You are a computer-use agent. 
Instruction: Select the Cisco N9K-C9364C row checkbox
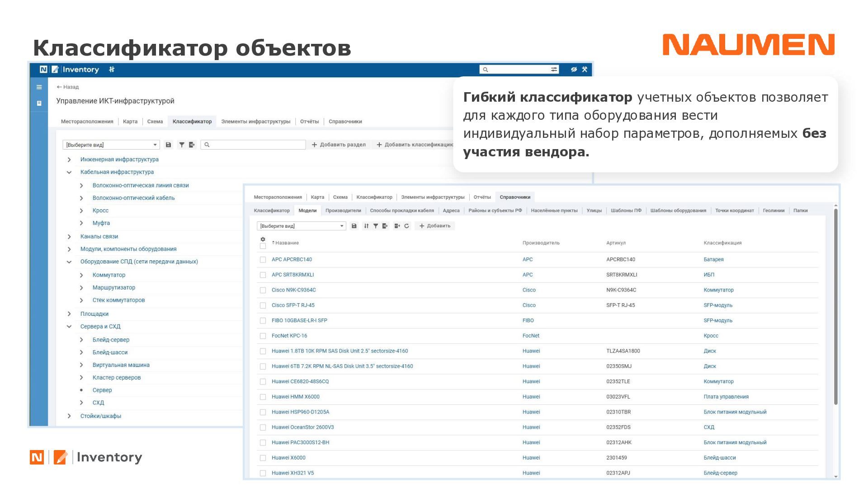tap(263, 290)
